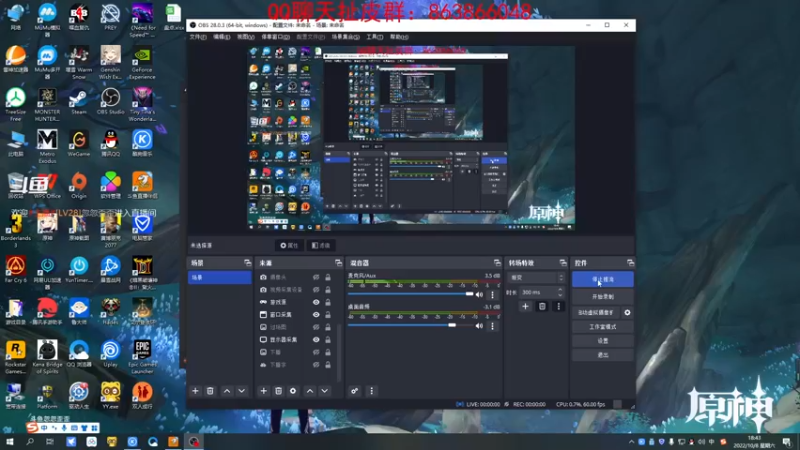The image size is (800, 450).
Task: Open the 场景集合(S) menu
Action: pyautogui.click(x=345, y=37)
